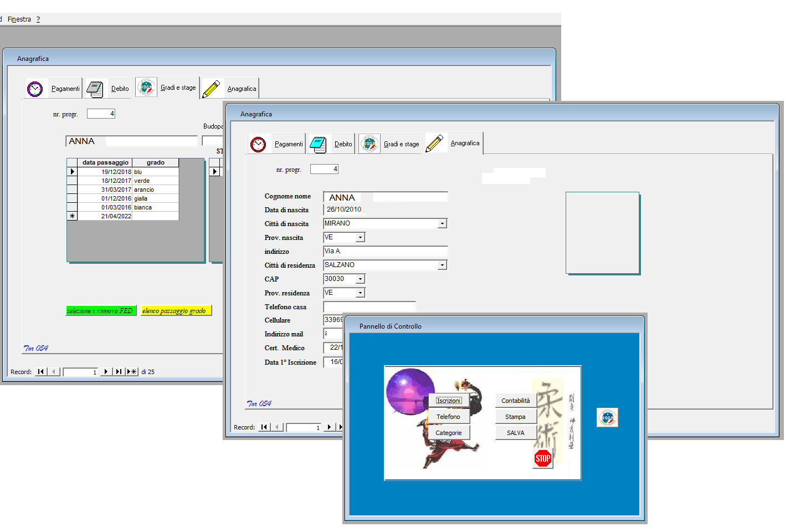The image size is (790, 532).
Task: Click the date cell 01/03/2016
Action: point(105,207)
